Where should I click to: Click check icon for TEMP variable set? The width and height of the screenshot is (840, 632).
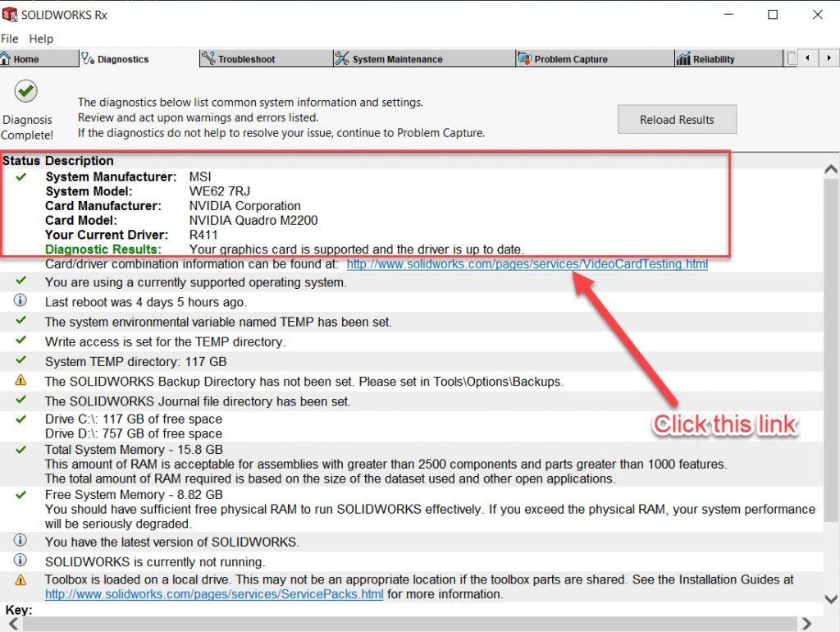(21, 320)
